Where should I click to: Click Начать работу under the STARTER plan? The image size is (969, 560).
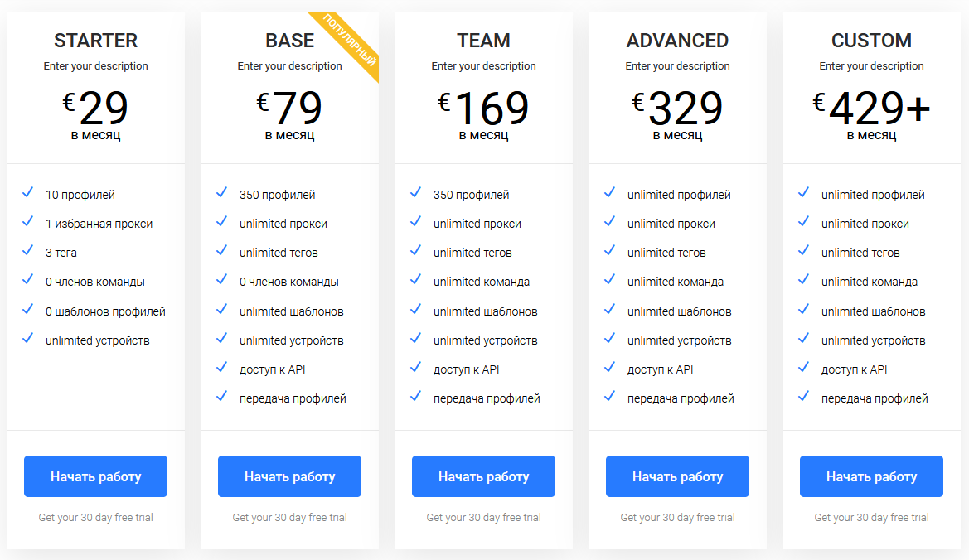pyautogui.click(x=96, y=476)
